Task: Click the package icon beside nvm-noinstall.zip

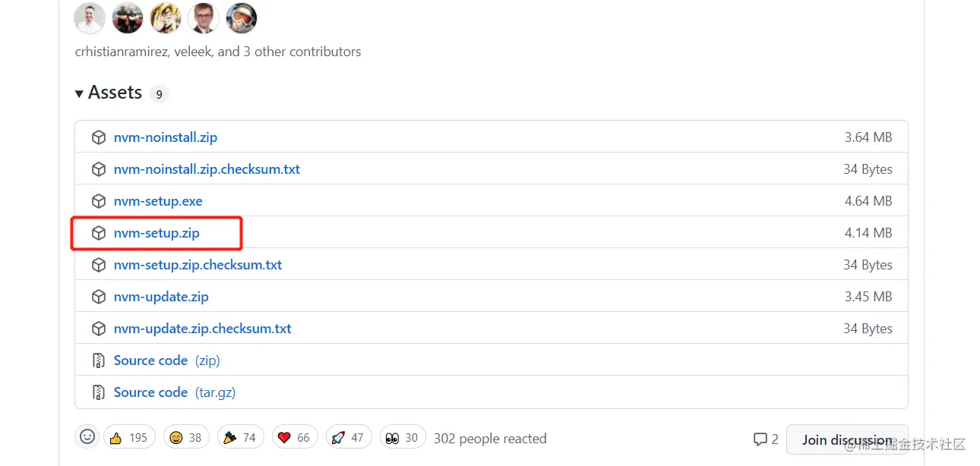Action: pos(99,137)
